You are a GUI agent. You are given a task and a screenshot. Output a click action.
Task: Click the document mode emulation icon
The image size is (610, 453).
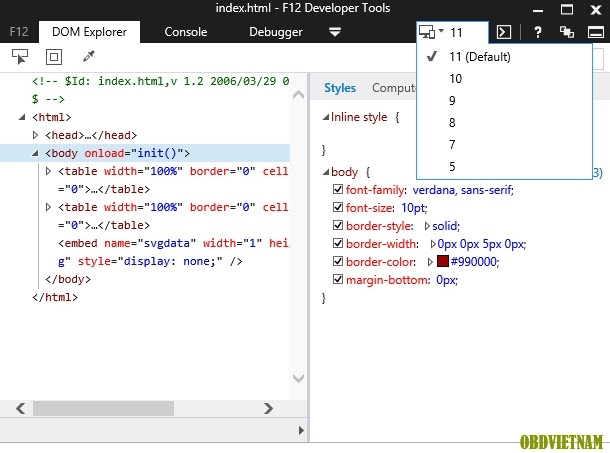pyautogui.click(x=431, y=32)
